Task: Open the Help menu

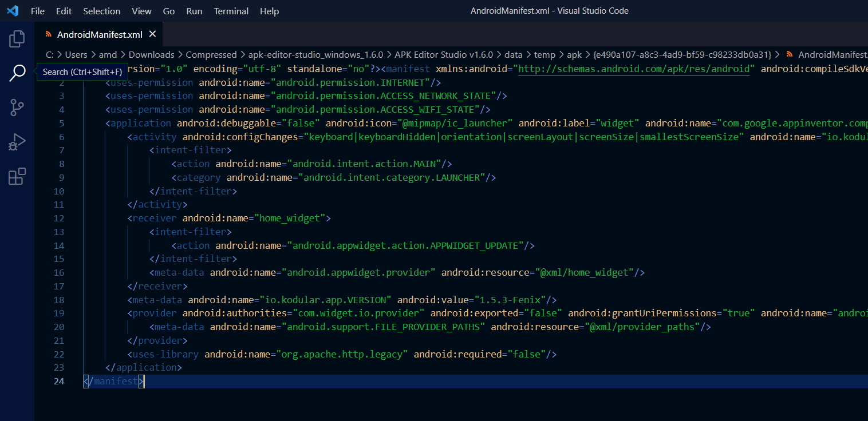Action: click(269, 10)
